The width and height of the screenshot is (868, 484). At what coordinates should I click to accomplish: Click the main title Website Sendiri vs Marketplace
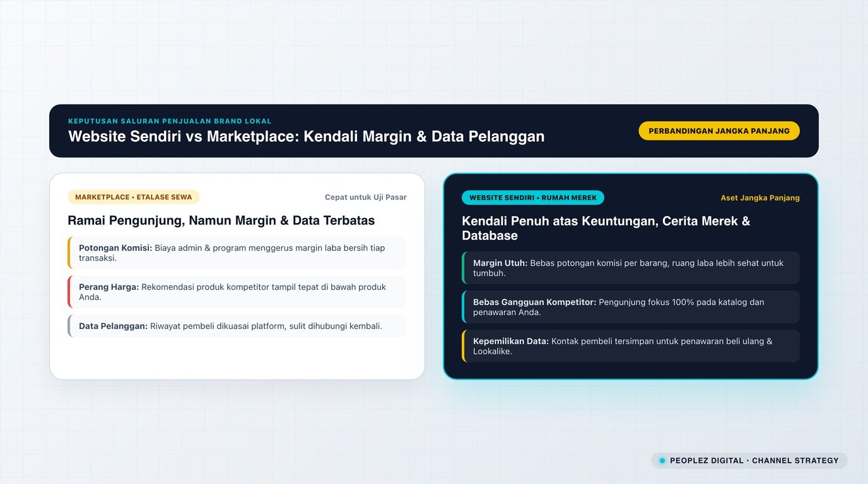point(307,137)
